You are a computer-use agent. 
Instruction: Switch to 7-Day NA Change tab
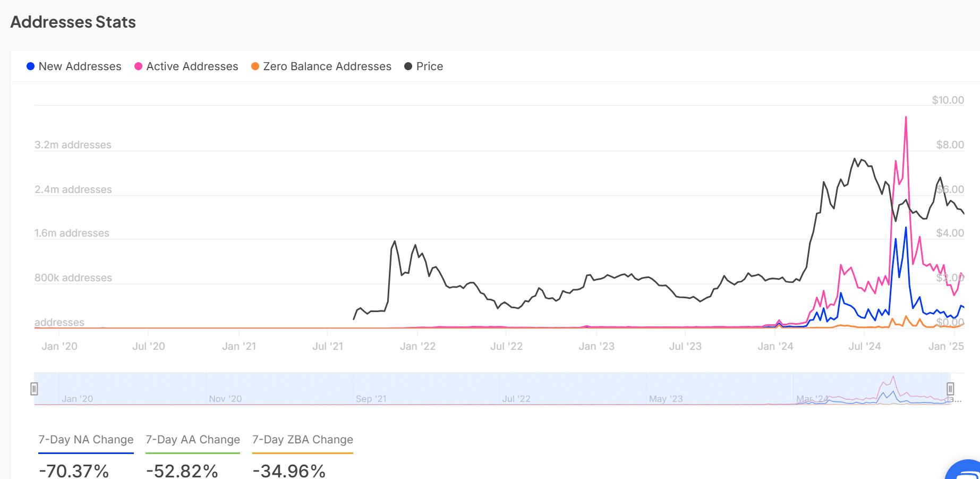click(x=86, y=440)
